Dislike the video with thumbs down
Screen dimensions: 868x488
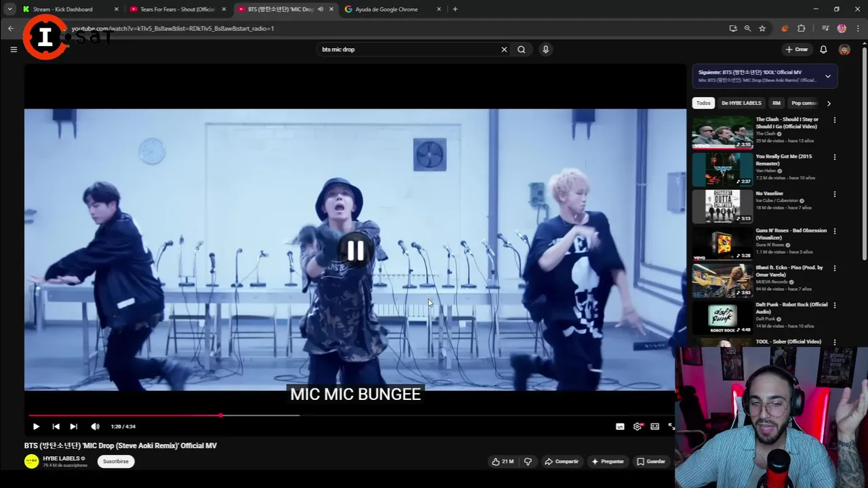(528, 462)
